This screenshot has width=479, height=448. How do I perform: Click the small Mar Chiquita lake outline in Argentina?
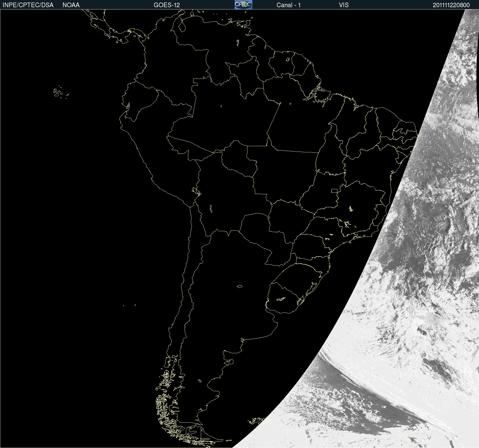(239, 286)
